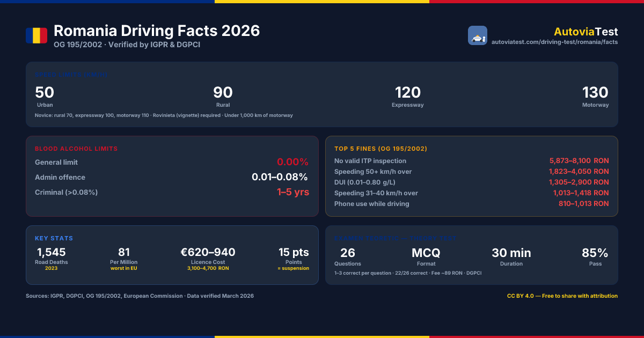Viewport: 644px width, 338px height.
Task: Select the Top 5 Fines heading
Action: 380,149
